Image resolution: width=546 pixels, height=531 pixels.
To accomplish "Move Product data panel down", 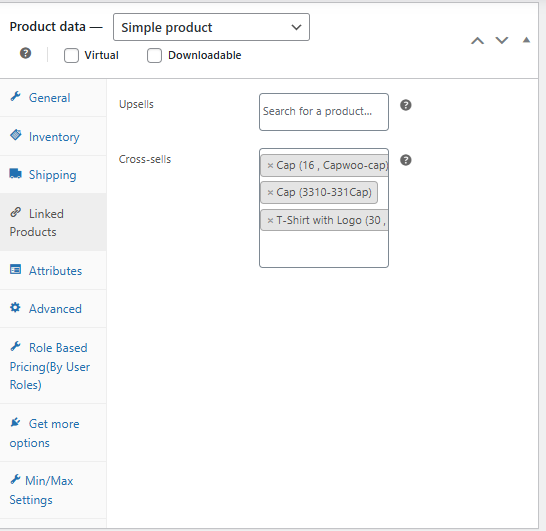I will [x=502, y=40].
